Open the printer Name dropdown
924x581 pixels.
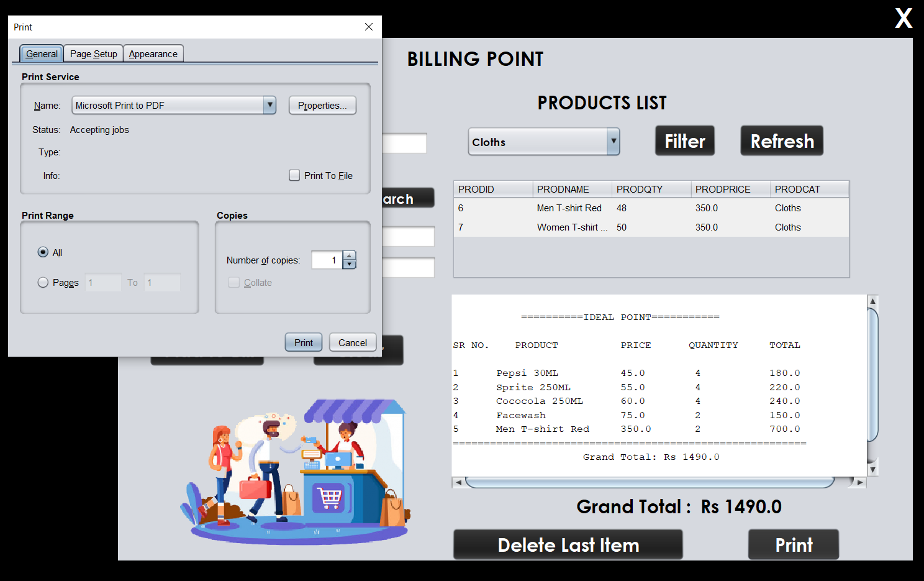269,105
